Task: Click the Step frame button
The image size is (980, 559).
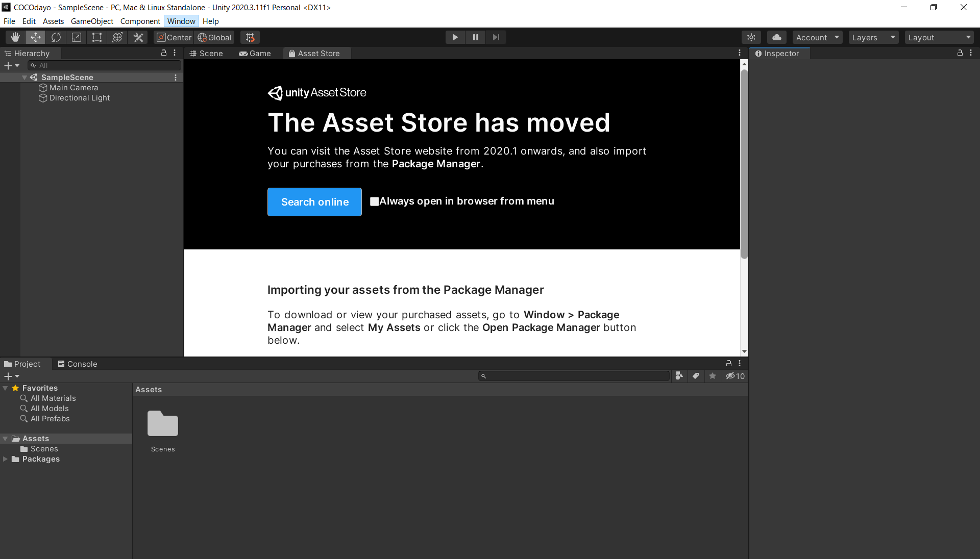Action: pos(496,37)
